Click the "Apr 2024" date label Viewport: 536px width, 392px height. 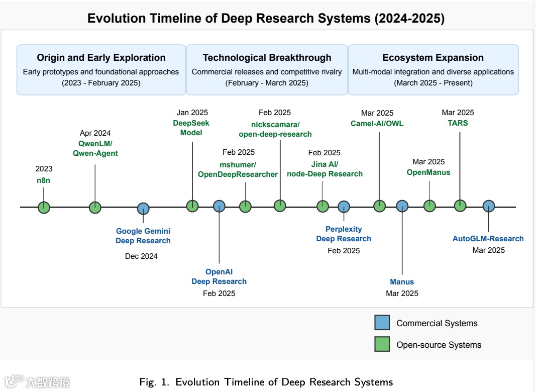pos(95,133)
